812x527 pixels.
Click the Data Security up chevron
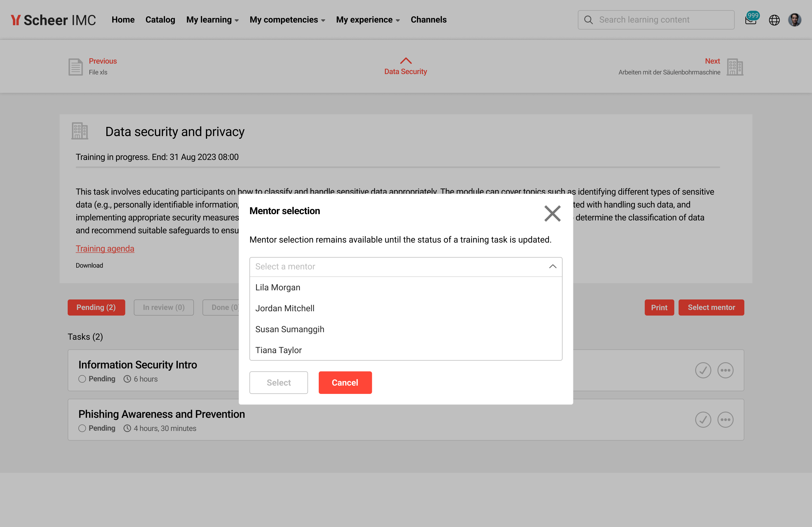pyautogui.click(x=406, y=61)
